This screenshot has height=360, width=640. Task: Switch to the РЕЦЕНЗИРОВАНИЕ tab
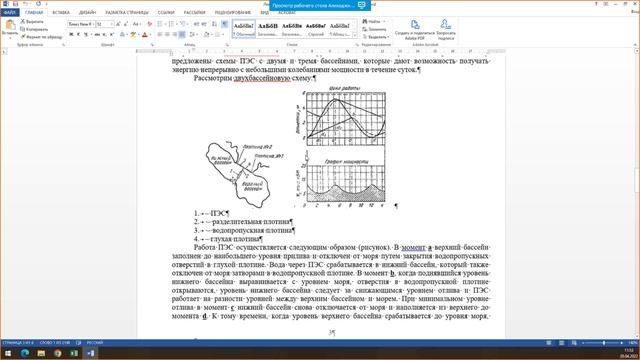[x=233, y=13]
